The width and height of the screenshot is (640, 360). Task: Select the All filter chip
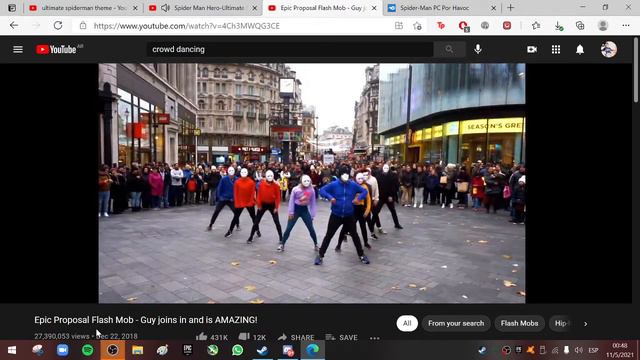407,323
